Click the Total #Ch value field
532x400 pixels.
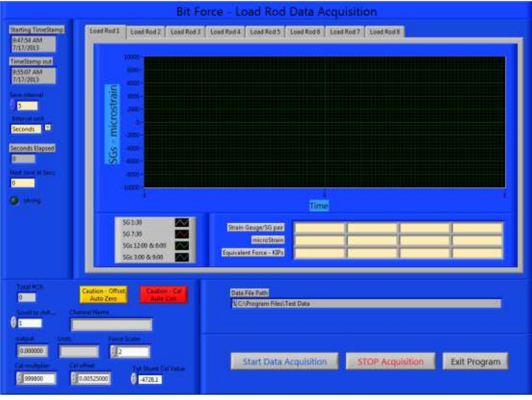coord(27,297)
